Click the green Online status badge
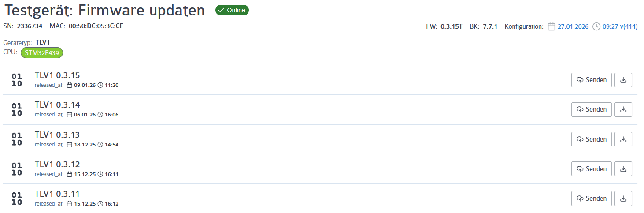This screenshot has width=644, height=213. tap(232, 10)
